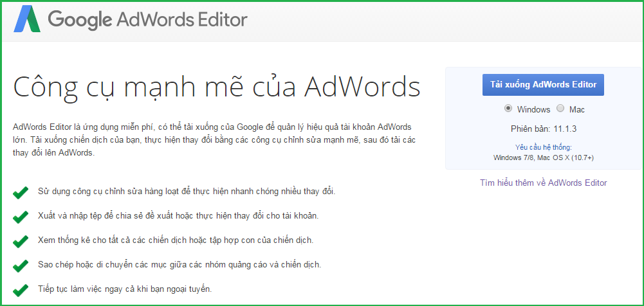Select the Windows radio button

(508, 109)
